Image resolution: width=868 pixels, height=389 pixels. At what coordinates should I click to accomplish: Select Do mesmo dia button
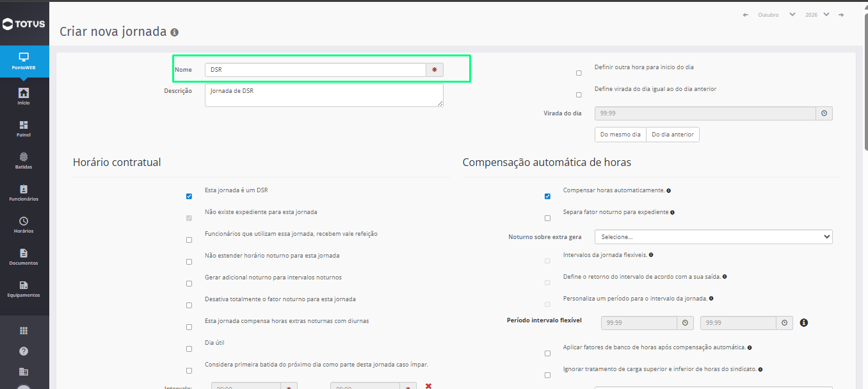point(620,135)
